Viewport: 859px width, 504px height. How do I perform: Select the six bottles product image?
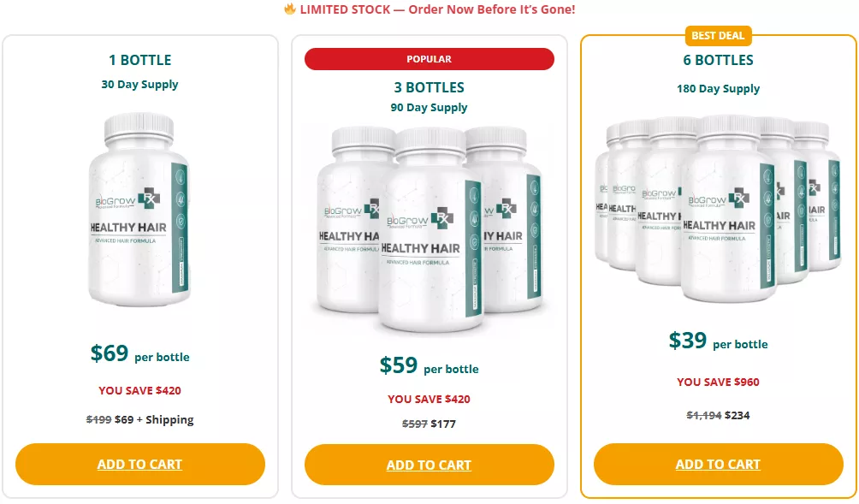click(x=718, y=210)
